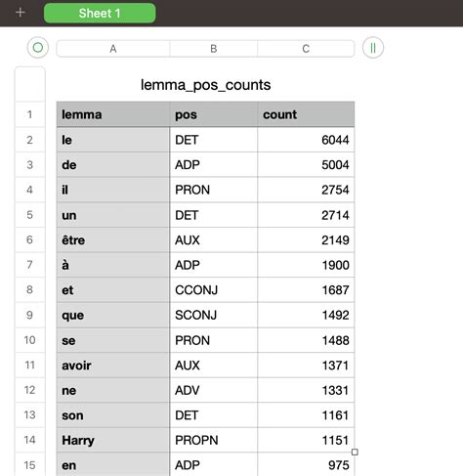
Task: Add a new sheet with plus icon
Action: [21, 13]
